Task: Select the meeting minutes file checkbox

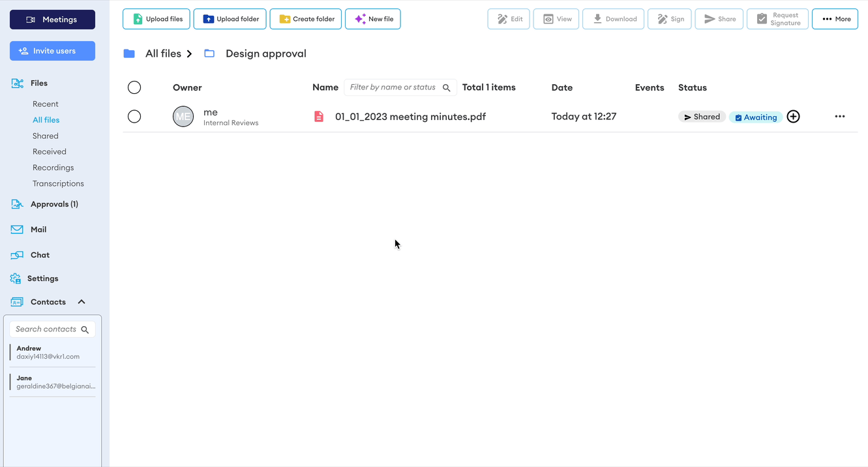Action: point(134,117)
